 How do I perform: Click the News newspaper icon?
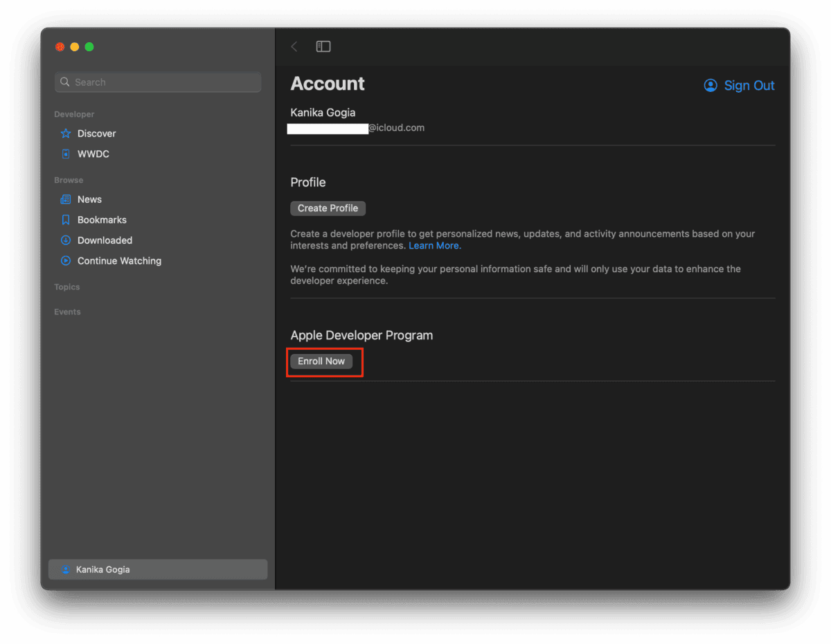tap(66, 199)
